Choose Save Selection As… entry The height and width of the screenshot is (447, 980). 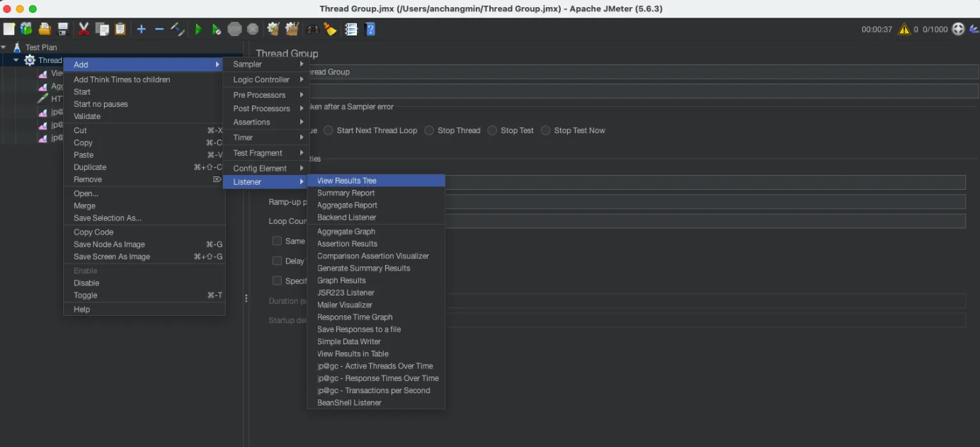pyautogui.click(x=144, y=218)
